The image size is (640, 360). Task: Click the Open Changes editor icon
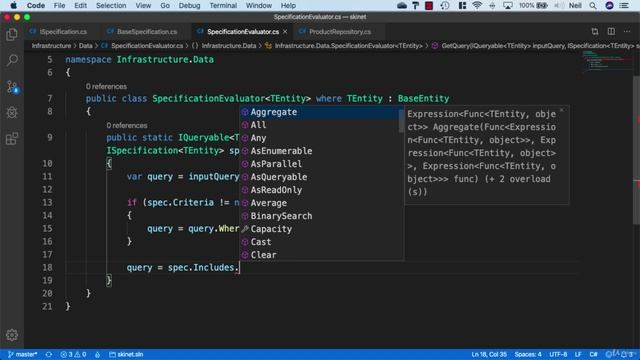point(595,31)
